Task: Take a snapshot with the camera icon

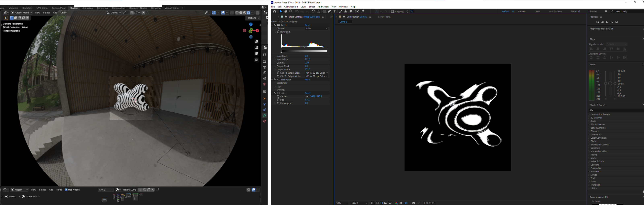Action: pyautogui.click(x=414, y=203)
